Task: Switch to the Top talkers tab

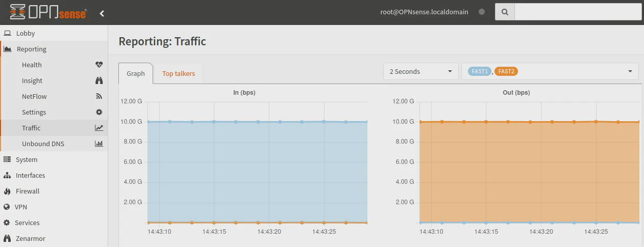Action: pyautogui.click(x=179, y=73)
